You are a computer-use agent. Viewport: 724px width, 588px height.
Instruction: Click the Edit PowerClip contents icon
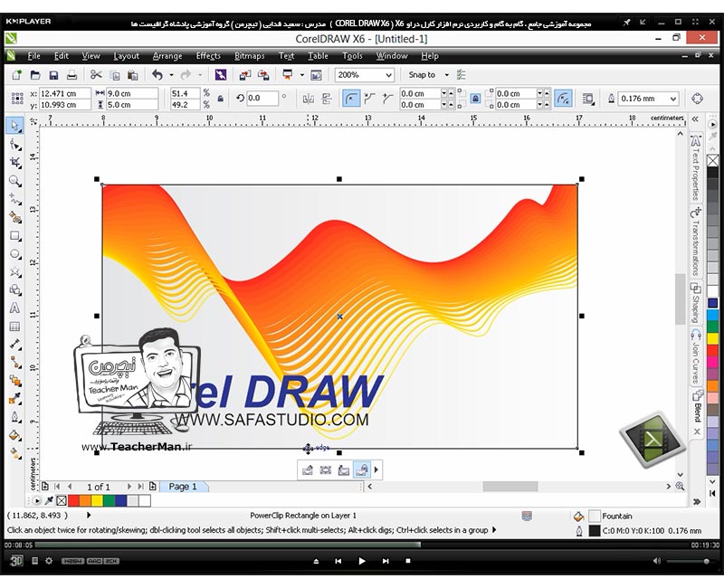tap(307, 469)
